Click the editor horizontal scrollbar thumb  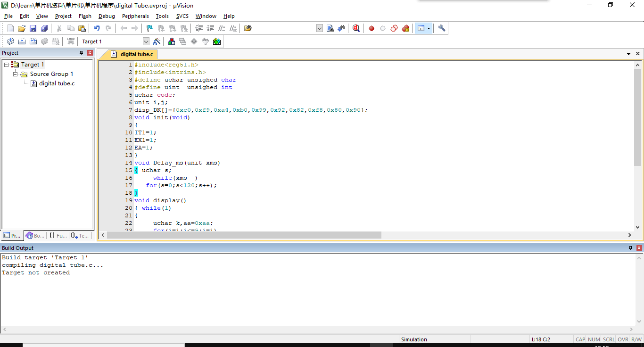pyautogui.click(x=244, y=235)
